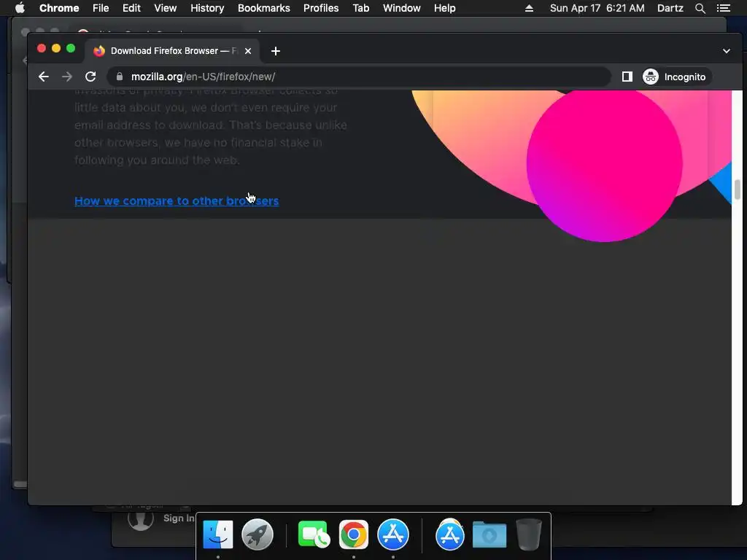Open the Help menu

(x=444, y=8)
